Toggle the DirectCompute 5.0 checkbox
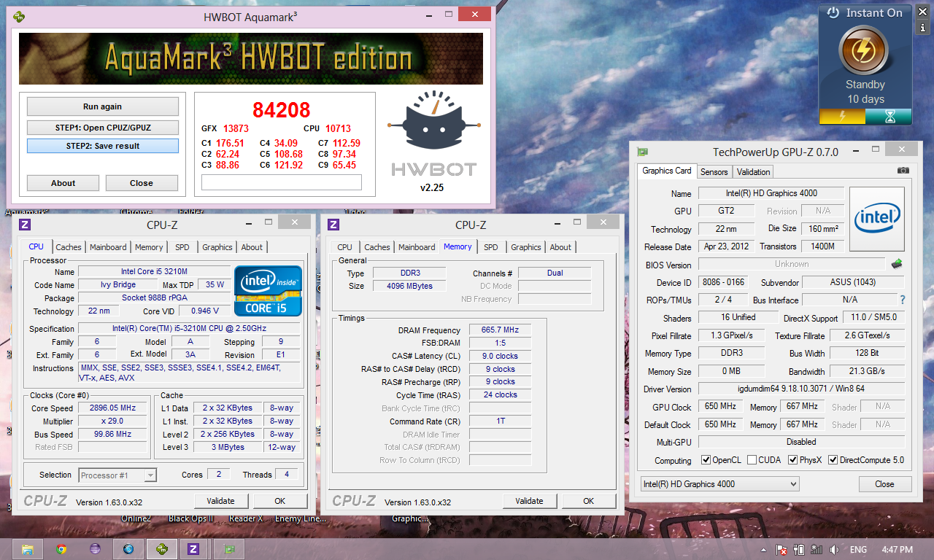934x560 pixels. click(833, 460)
